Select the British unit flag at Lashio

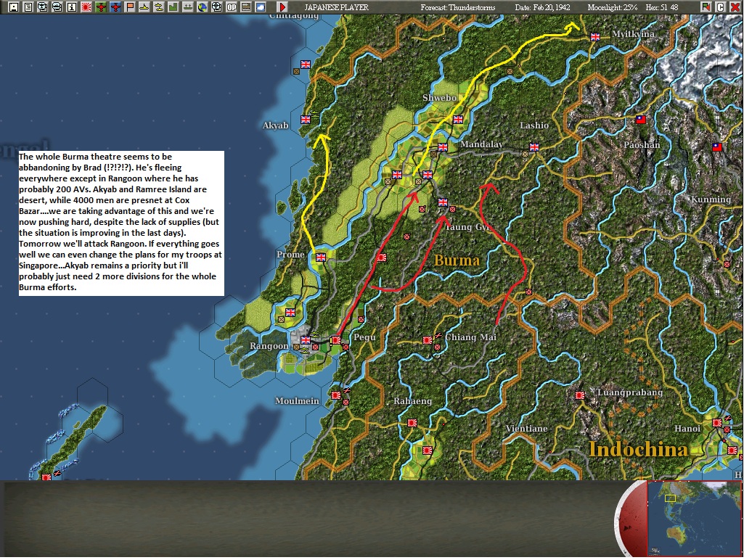click(534, 147)
